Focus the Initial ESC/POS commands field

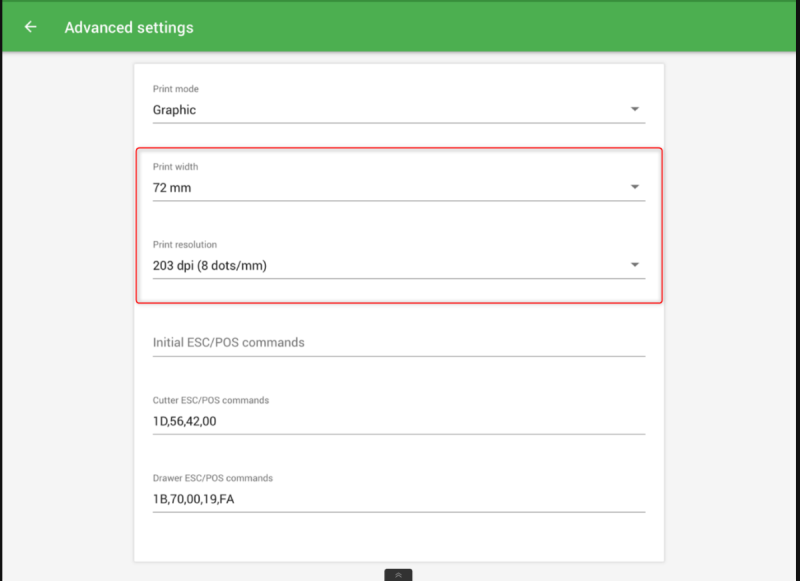(398, 342)
